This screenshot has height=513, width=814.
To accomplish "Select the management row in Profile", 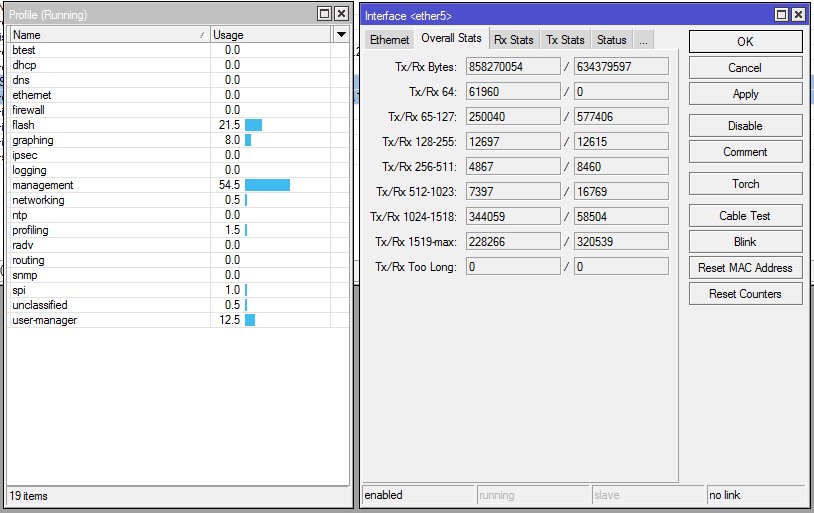I will tap(43, 185).
